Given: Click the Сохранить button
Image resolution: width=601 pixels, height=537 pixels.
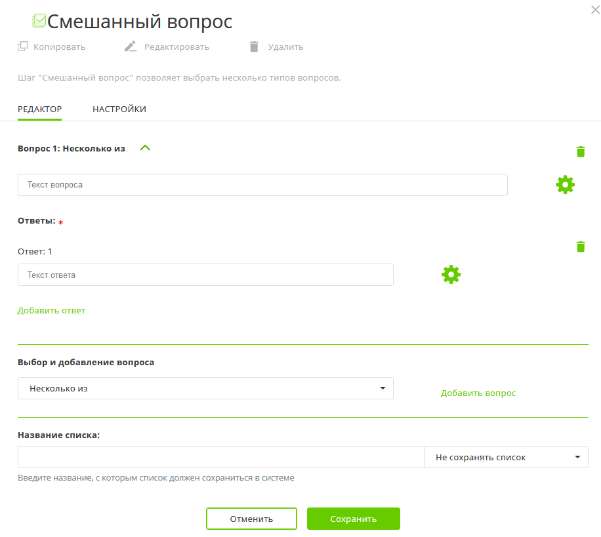Looking at the screenshot, I should click(x=353, y=519).
